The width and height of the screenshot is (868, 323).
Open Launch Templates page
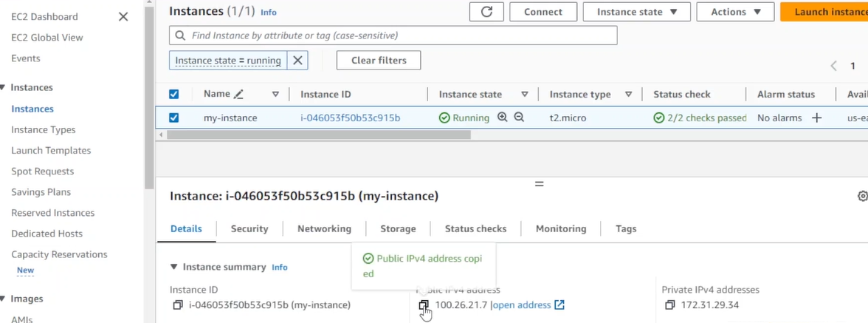click(51, 150)
